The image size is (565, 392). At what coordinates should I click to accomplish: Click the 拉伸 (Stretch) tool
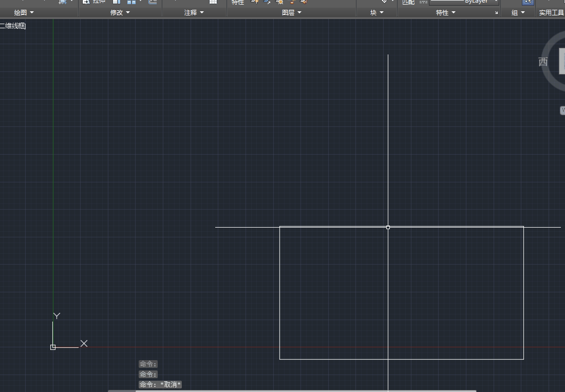pyautogui.click(x=94, y=2)
